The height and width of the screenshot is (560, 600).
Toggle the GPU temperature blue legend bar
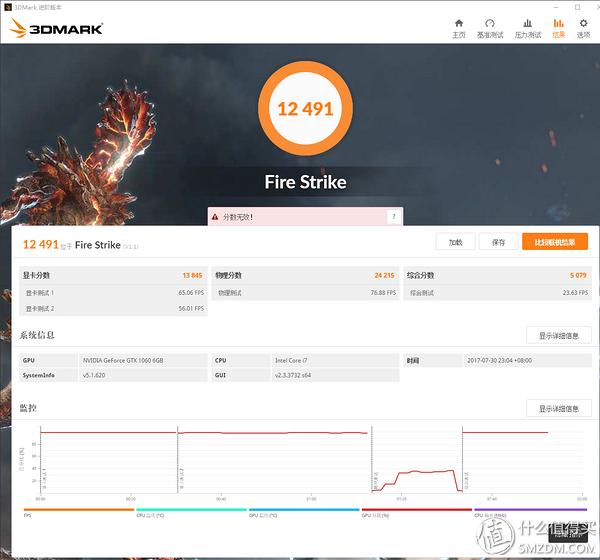point(304,509)
